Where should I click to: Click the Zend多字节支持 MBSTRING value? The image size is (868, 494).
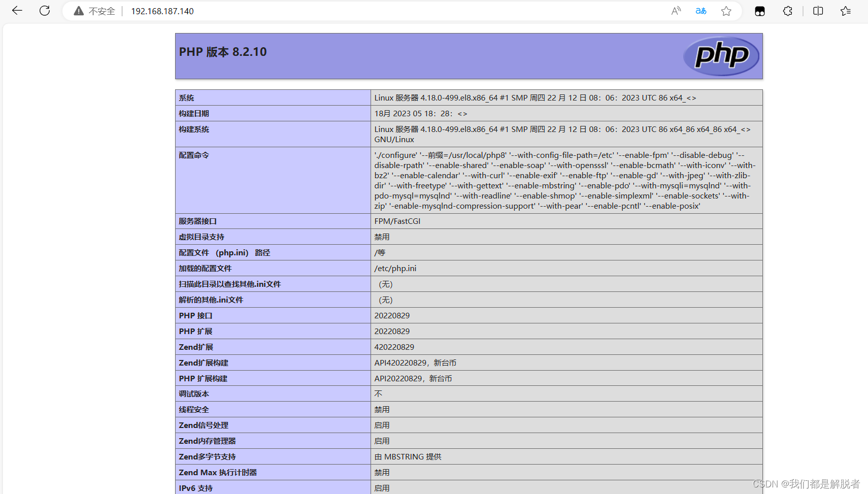(408, 456)
